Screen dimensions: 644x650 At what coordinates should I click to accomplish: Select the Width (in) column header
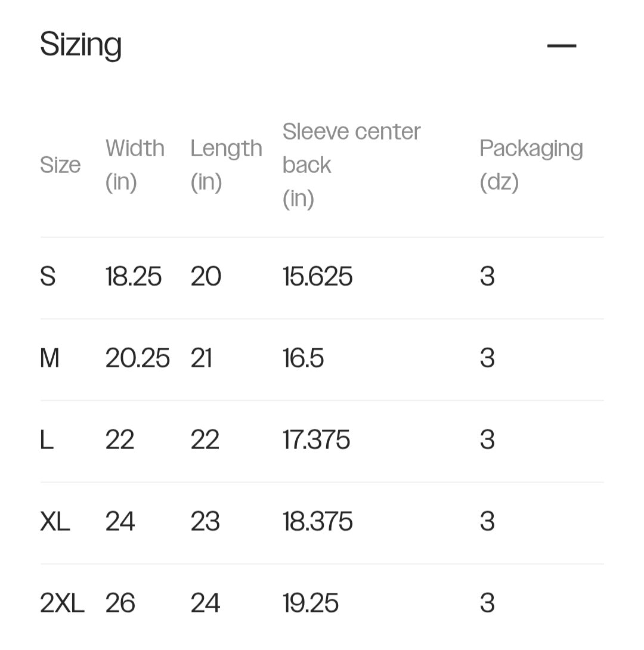pos(135,165)
